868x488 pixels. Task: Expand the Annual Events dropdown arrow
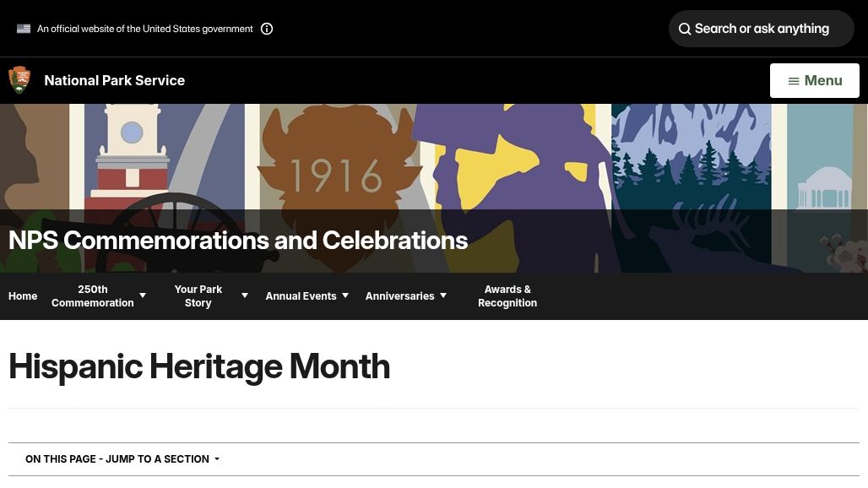345,296
